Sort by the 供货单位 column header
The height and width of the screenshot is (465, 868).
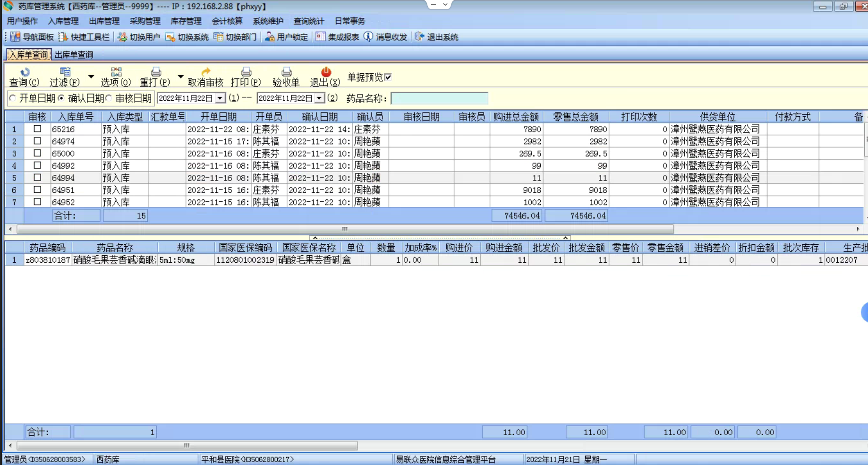(718, 117)
